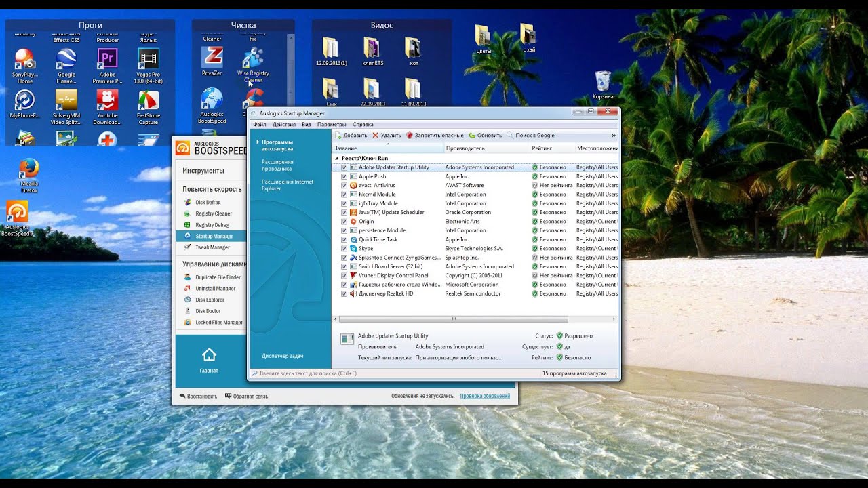
Task: Uncheck Adobe Updater Startup Utility checkbox
Action: tap(344, 167)
